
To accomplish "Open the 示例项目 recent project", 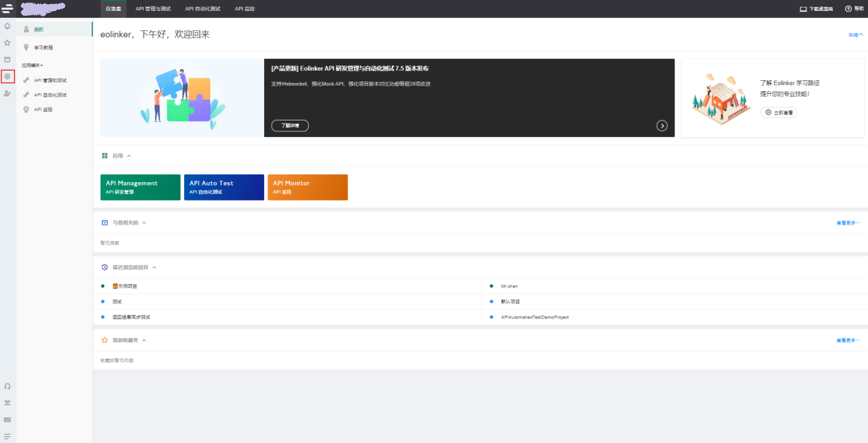I will coord(125,286).
